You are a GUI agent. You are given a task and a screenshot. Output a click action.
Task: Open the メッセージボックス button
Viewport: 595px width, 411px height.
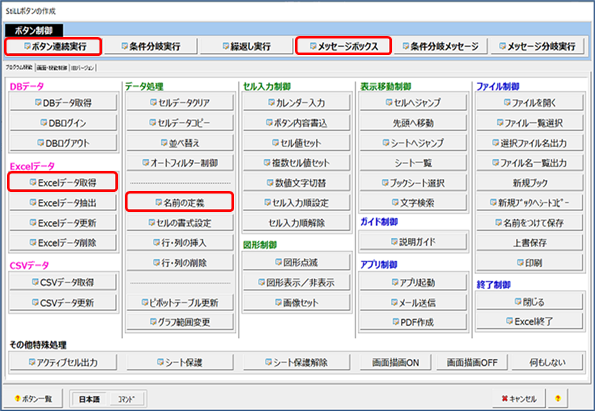(343, 46)
